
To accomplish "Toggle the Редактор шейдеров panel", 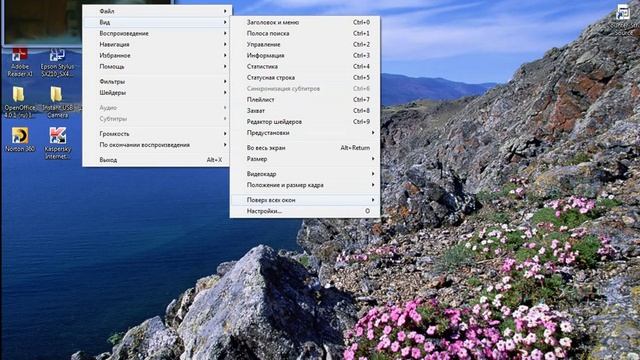I will pos(305,121).
